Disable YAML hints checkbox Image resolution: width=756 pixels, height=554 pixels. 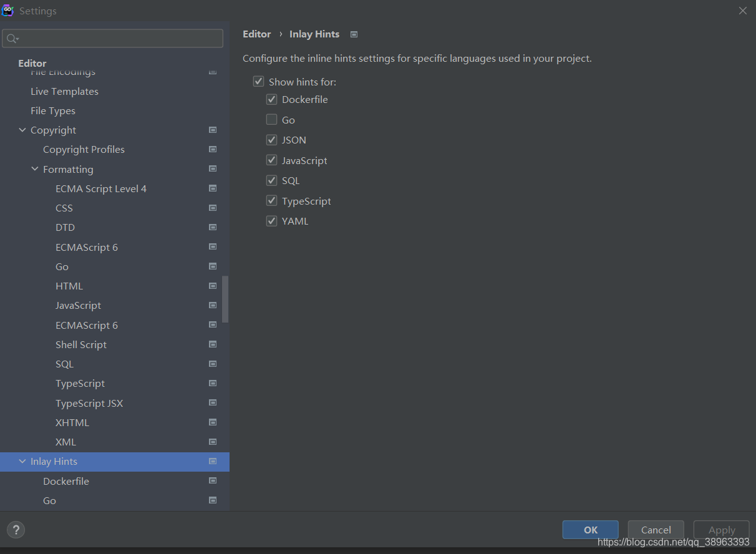coord(271,221)
